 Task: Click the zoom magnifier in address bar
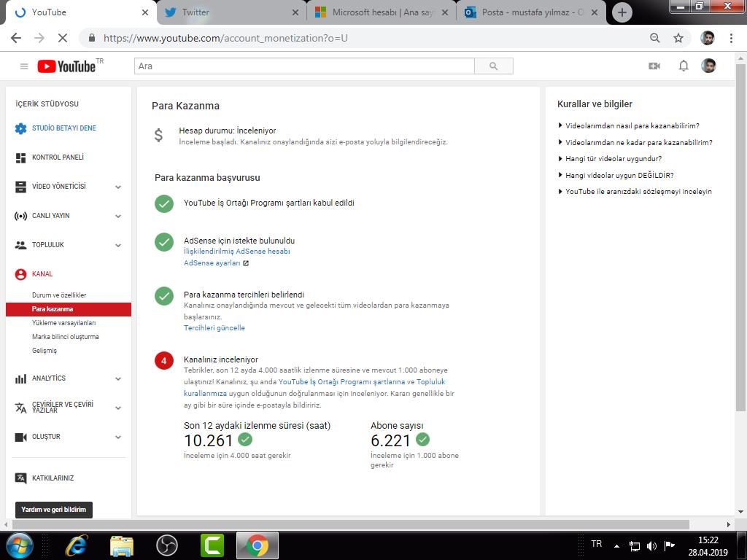tap(654, 38)
